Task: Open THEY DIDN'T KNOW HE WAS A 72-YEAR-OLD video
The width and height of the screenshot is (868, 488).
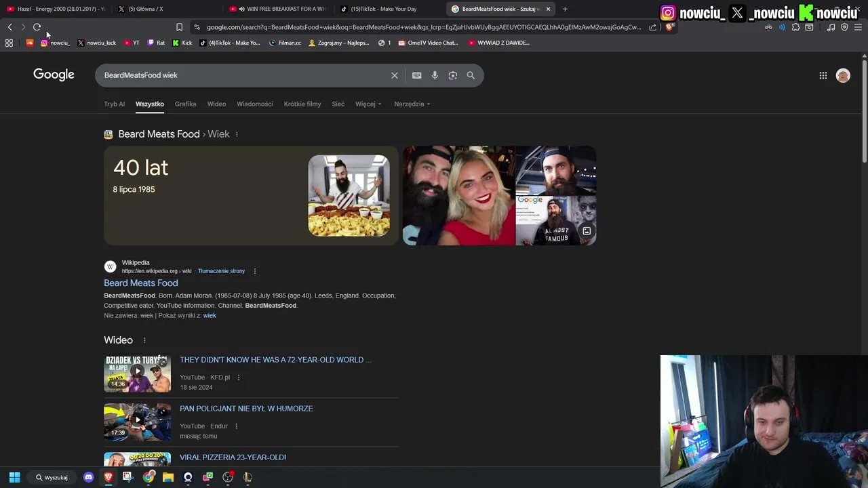Action: (275, 360)
